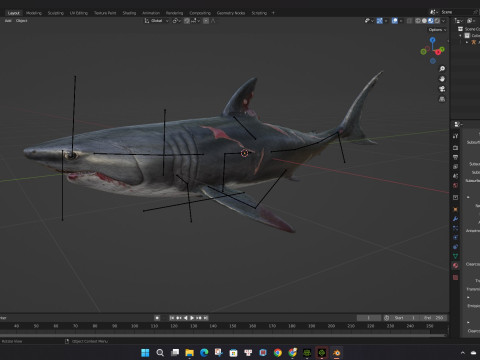Open the Object Constraints tab icon
Viewport: 480px width, 360px height.
pyautogui.click(x=456, y=247)
